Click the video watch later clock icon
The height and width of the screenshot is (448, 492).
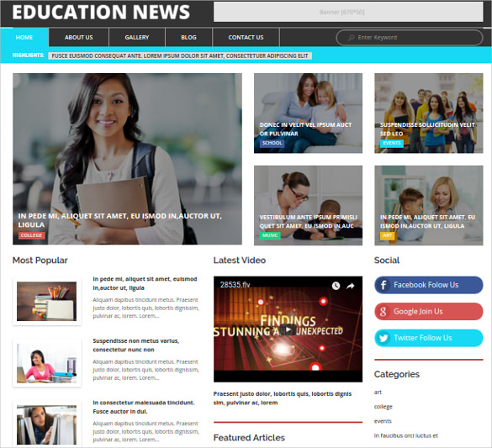[x=336, y=286]
